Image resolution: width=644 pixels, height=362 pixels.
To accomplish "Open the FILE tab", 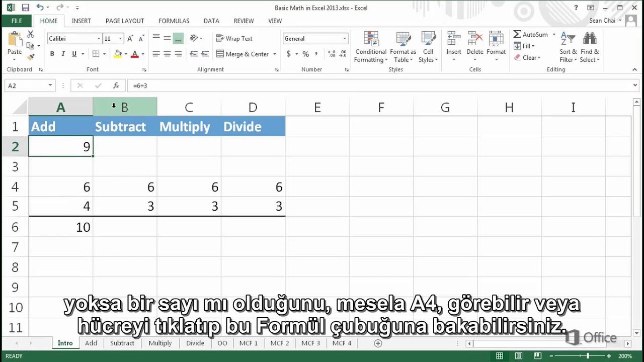I will 17,21.
